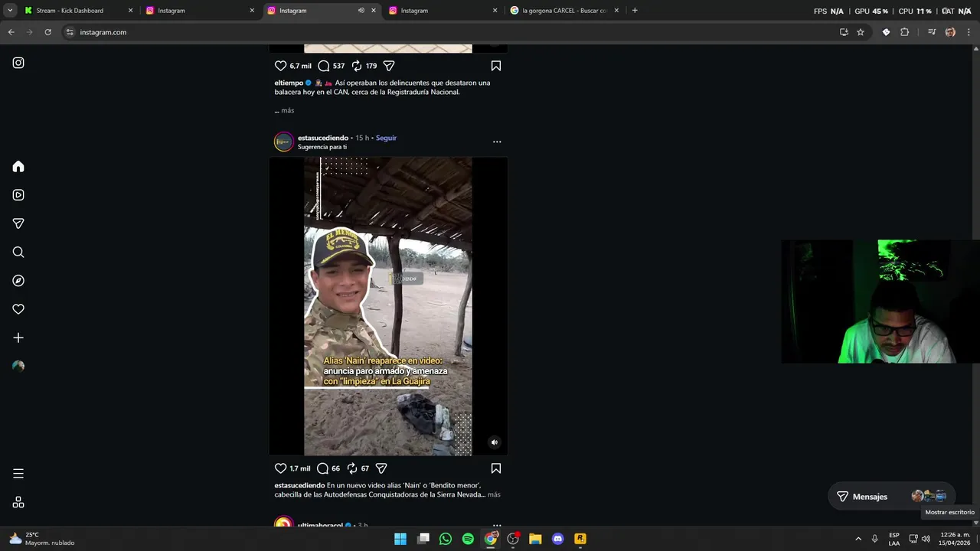
Task: Follow estasucediendo using the Seguir link
Action: [386, 138]
